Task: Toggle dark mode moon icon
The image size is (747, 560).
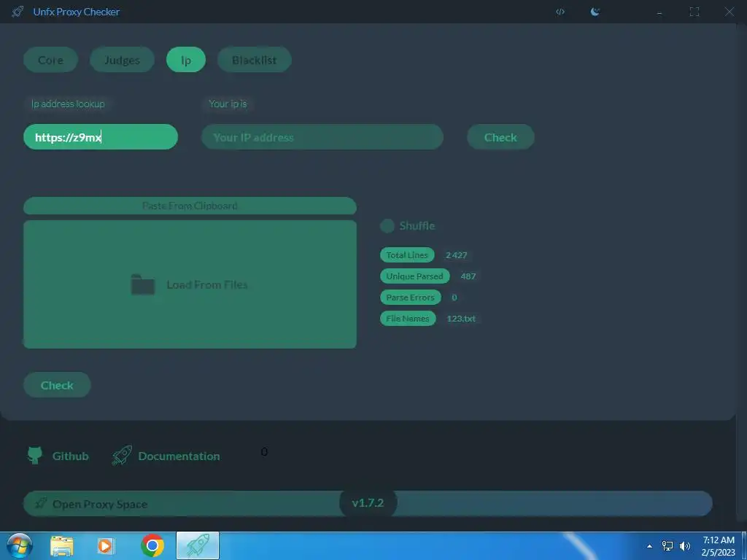Action: [x=595, y=12]
